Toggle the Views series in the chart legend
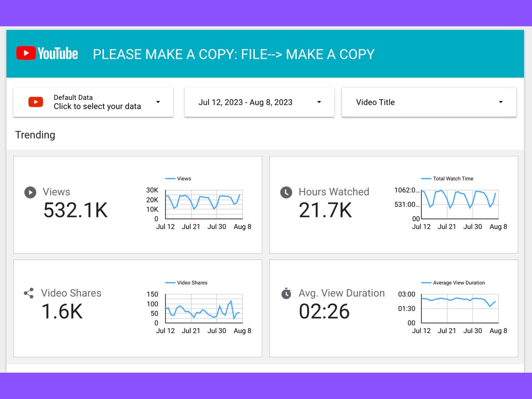Screen dimensions: 532x399 179,178
